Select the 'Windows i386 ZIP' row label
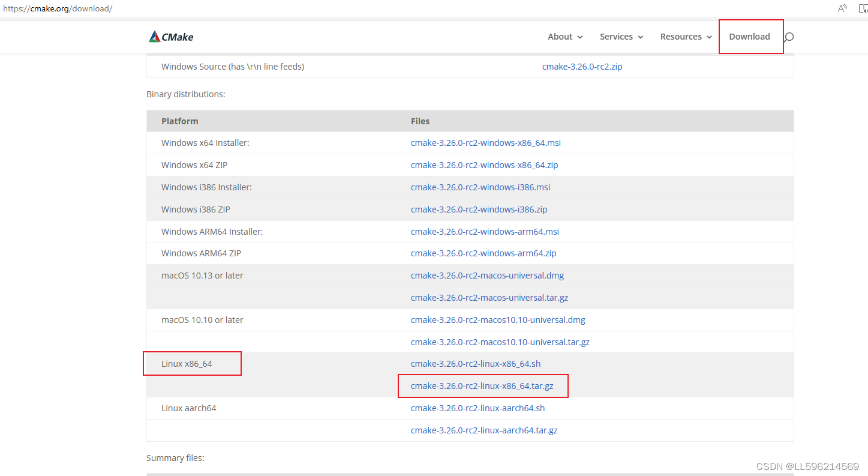The height and width of the screenshot is (476, 868). coord(196,209)
